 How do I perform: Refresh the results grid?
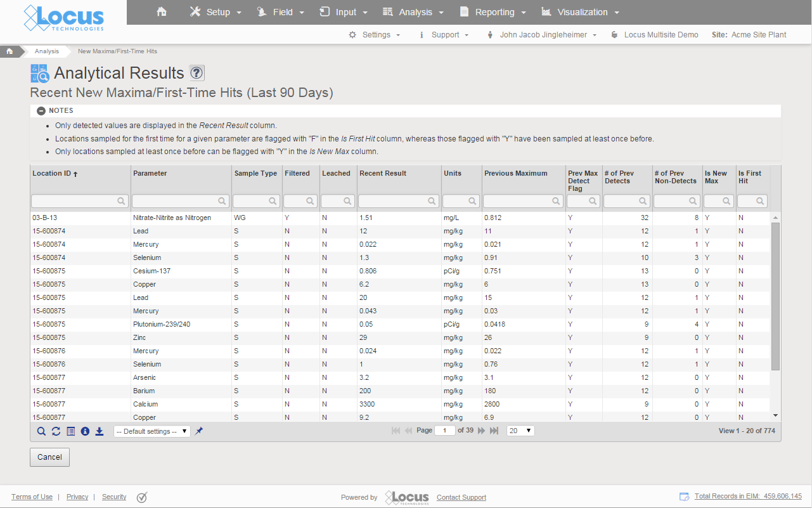pyautogui.click(x=56, y=431)
